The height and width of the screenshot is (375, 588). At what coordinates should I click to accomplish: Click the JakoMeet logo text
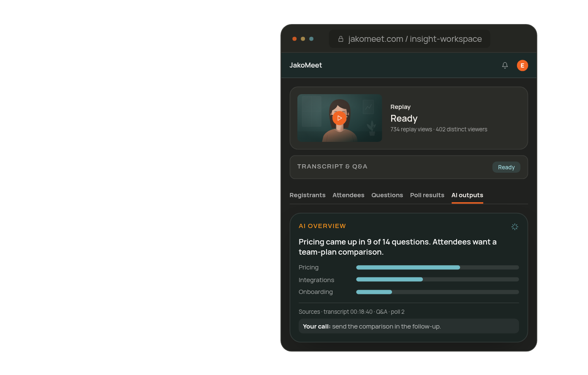(306, 65)
